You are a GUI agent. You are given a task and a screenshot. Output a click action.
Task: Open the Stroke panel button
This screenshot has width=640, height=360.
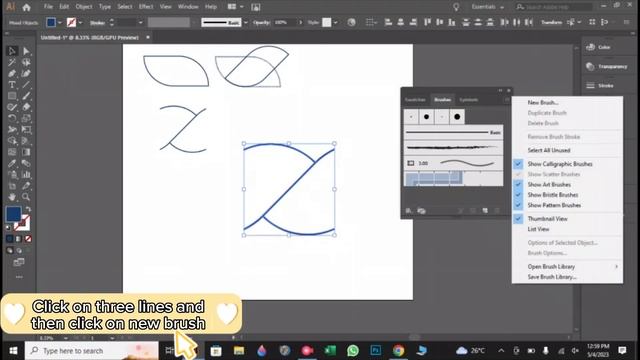600,86
